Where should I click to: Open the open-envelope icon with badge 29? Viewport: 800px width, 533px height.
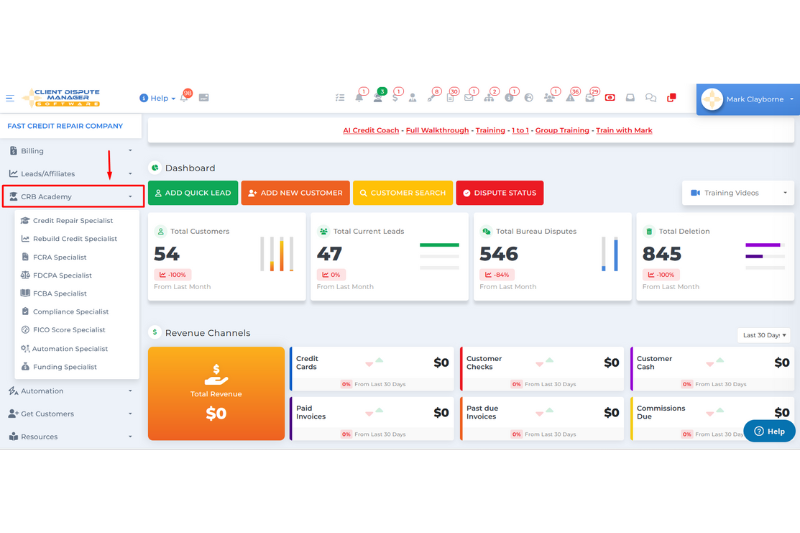(x=590, y=97)
